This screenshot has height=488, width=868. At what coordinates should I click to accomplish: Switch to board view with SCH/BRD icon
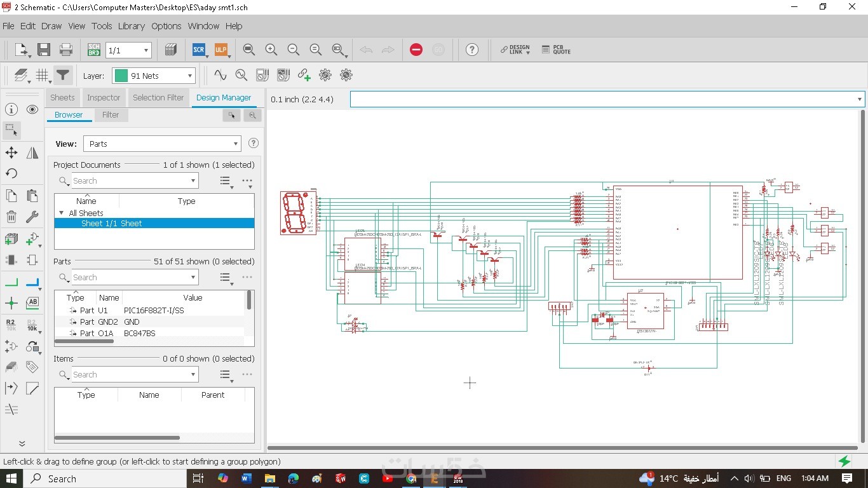pos(94,50)
